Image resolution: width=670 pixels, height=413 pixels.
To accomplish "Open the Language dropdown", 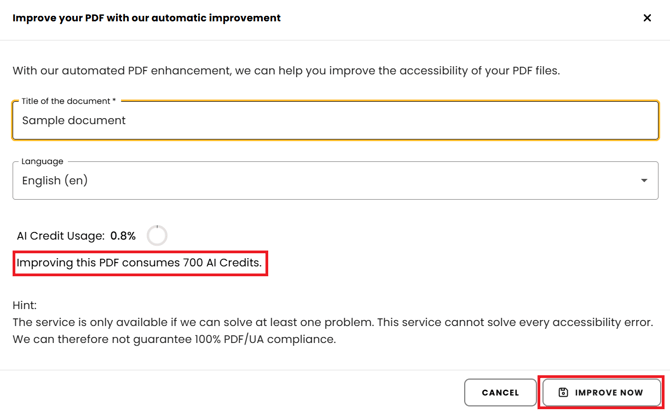I will point(335,181).
